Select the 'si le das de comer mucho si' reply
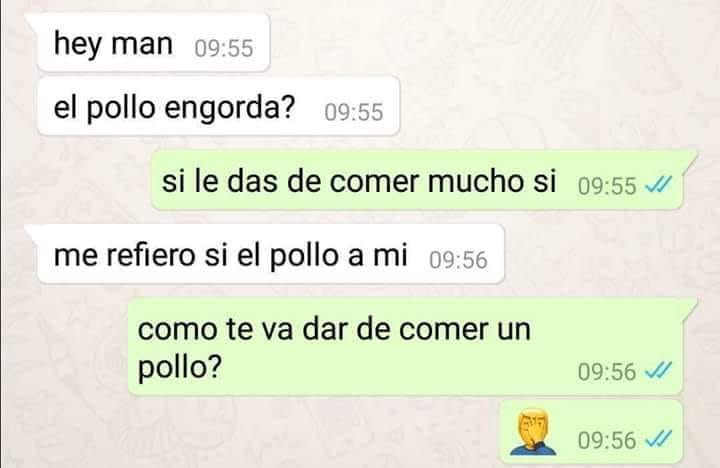Viewport: 720px width, 468px height. click(x=417, y=180)
